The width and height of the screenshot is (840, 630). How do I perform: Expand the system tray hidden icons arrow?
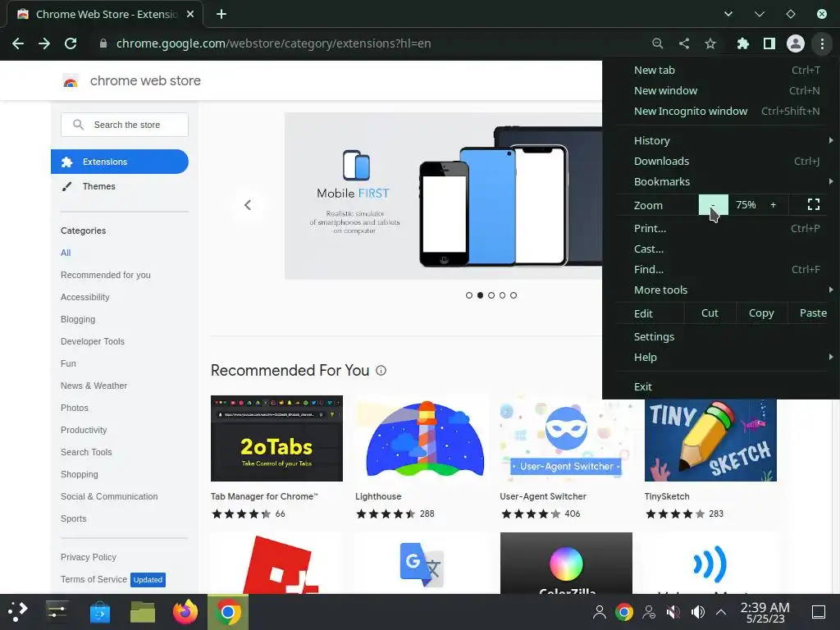(x=721, y=612)
